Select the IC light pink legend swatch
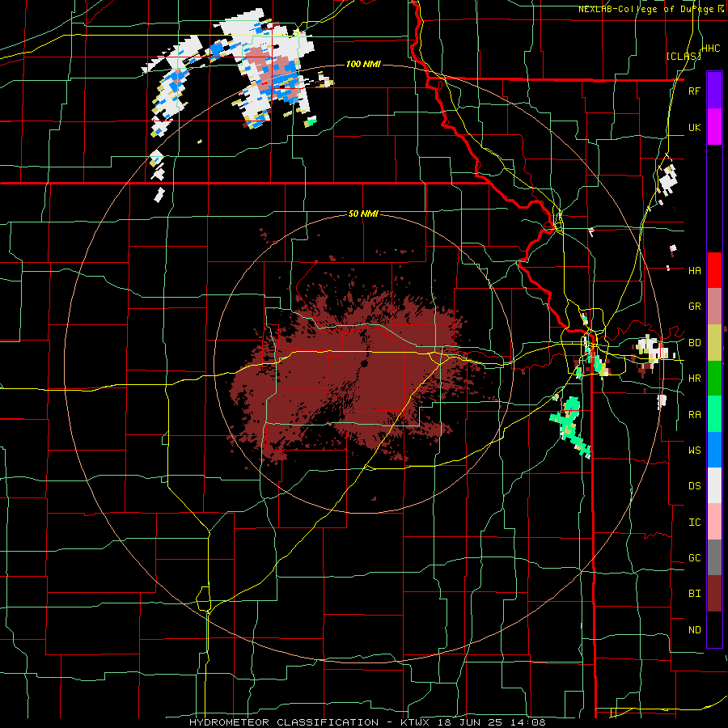This screenshot has width=728, height=728. 714,522
